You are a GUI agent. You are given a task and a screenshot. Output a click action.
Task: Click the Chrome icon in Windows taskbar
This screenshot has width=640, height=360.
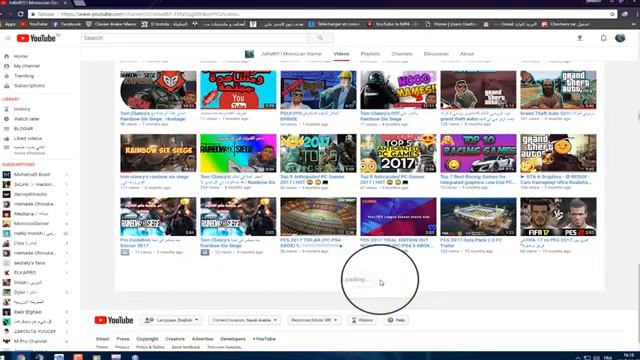coord(21,357)
